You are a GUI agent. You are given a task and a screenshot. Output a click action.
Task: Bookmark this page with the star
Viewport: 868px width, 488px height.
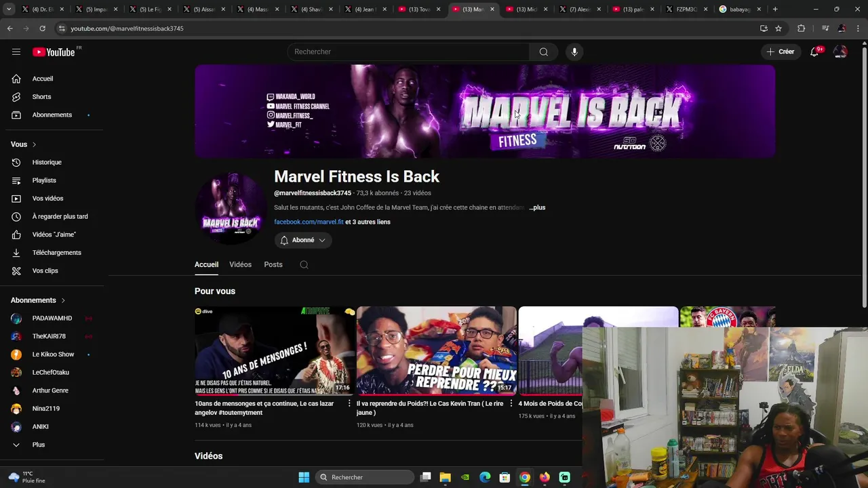778,28
